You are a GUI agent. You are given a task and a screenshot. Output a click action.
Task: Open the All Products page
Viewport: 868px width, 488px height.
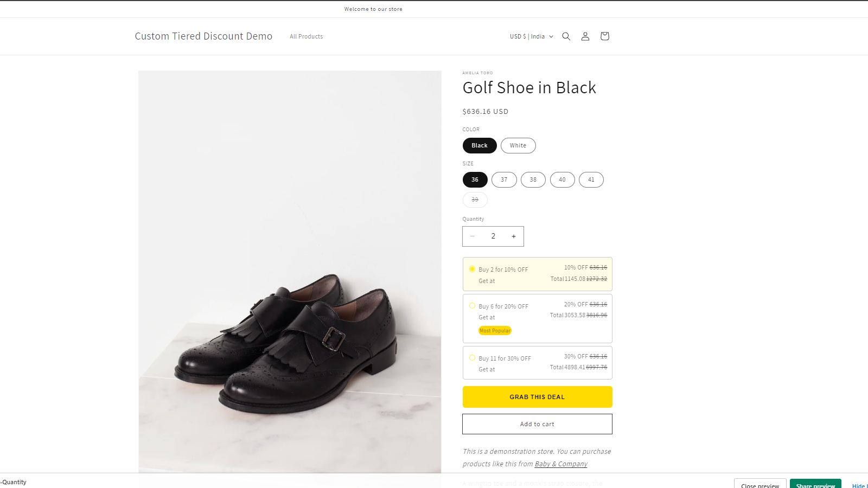306,36
